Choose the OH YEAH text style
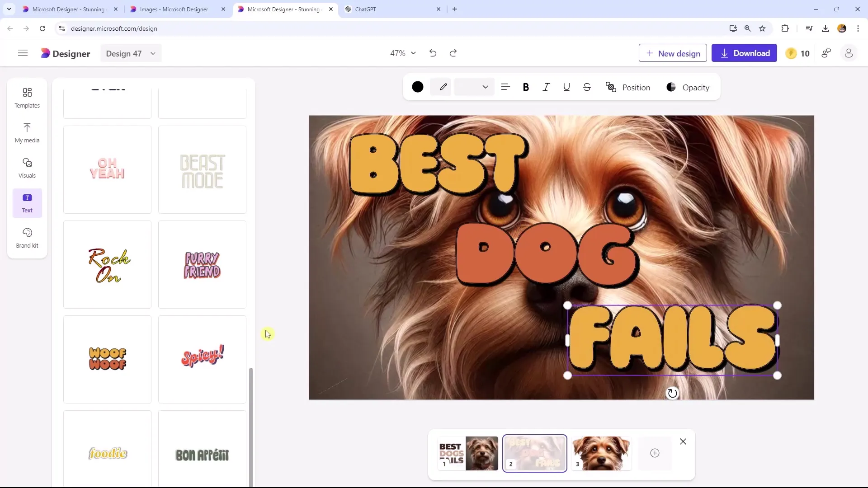 (x=107, y=169)
